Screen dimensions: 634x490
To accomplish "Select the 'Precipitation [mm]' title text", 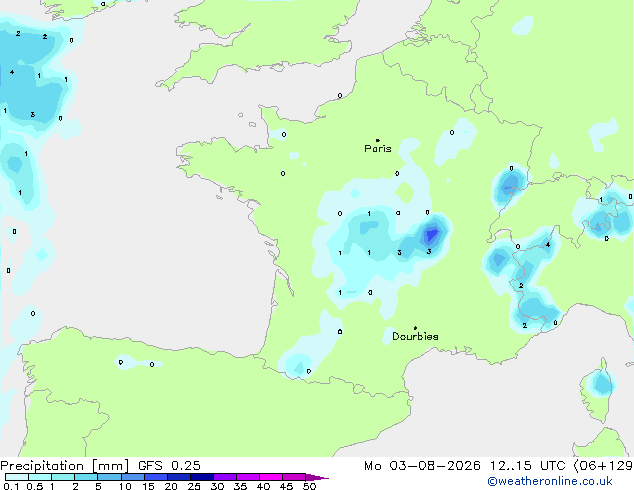I will coord(65,466).
